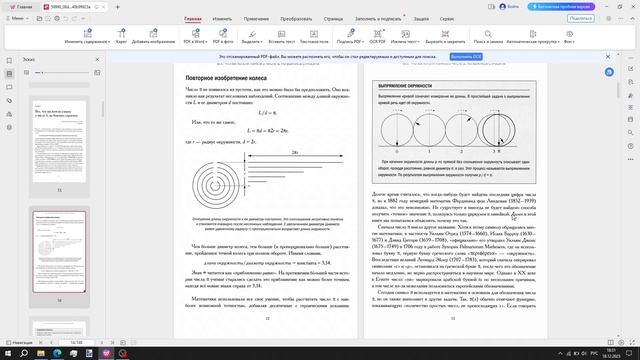This screenshot has height=360, width=640.
Task: Open page 14 thumbnail
Action: [59, 251]
